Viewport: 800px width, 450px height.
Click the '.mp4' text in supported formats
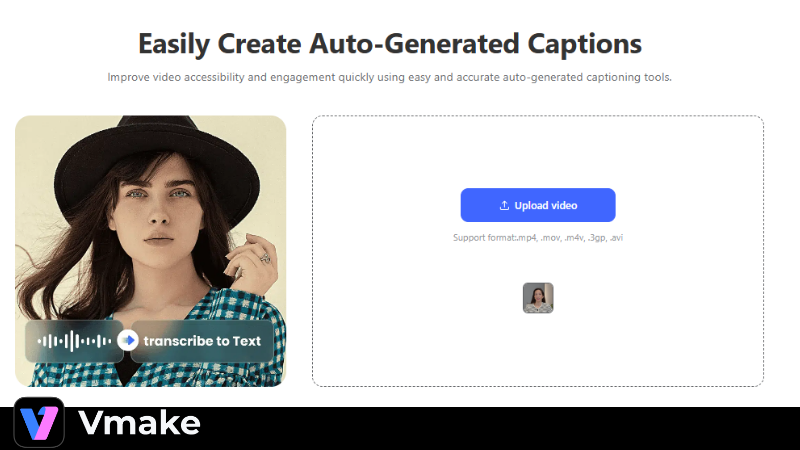(527, 238)
